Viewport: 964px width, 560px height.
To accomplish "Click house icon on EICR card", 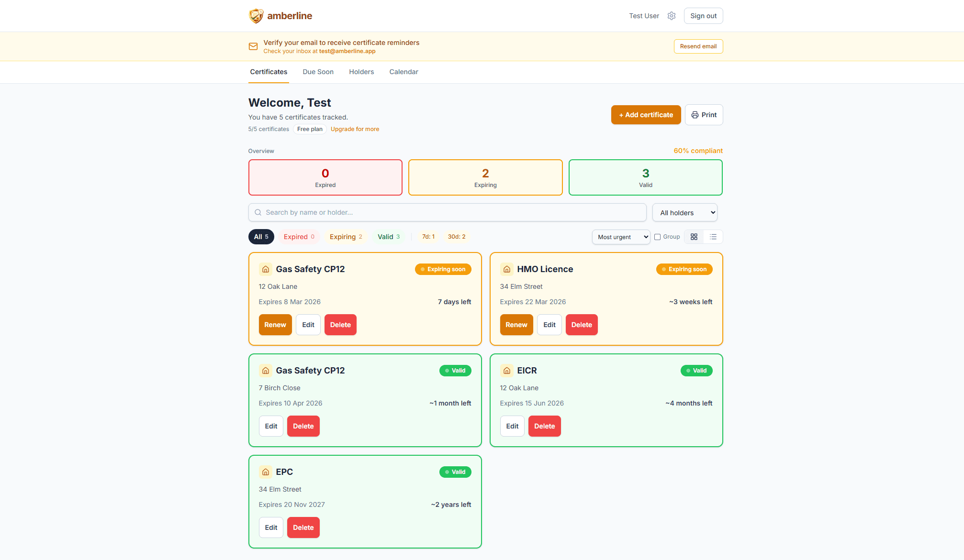I will pyautogui.click(x=506, y=371).
